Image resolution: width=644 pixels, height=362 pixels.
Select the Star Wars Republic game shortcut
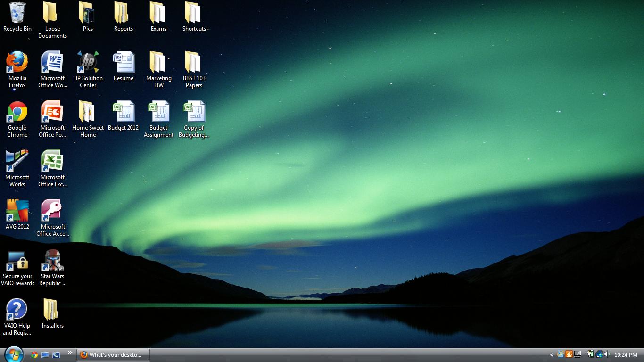[x=52, y=268]
